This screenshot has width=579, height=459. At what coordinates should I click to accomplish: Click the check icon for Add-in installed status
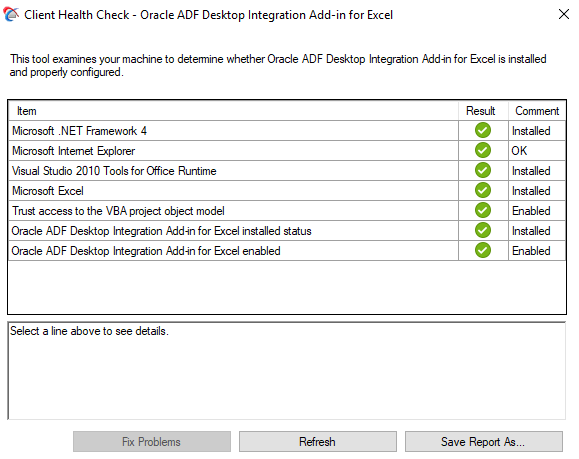(x=483, y=230)
